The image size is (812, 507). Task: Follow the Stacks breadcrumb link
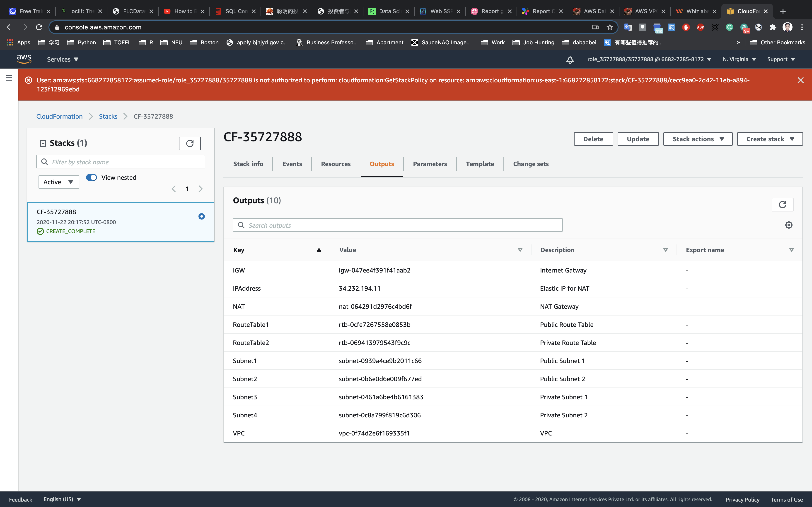pos(108,116)
